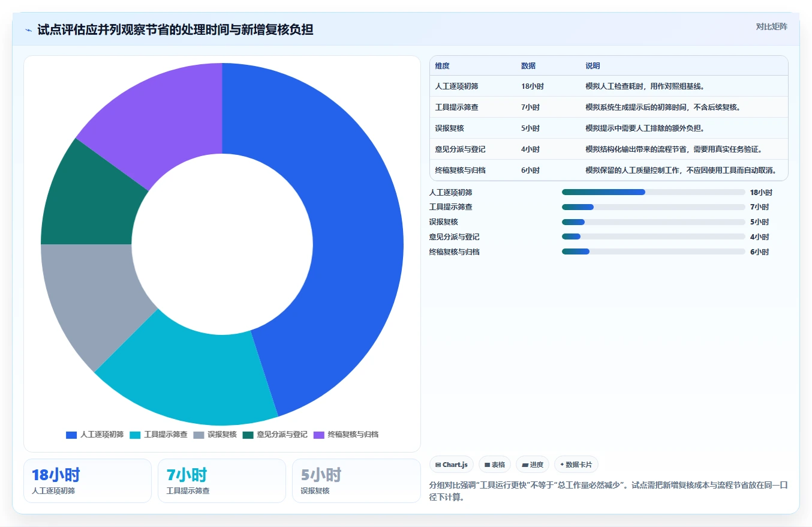The height and width of the screenshot is (527, 812).
Task: Open the 5小时 误报复核 stat card
Action: click(x=356, y=481)
